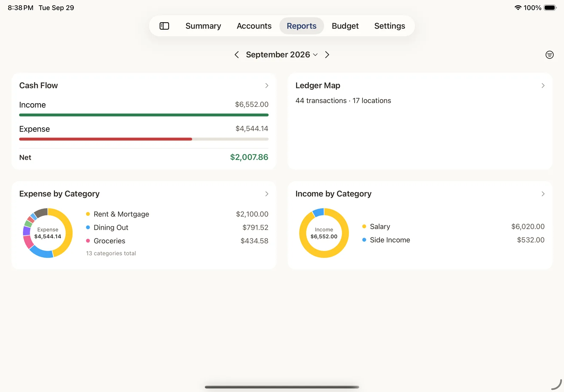Image resolution: width=564 pixels, height=392 pixels.
Task: Click the $2,100.00 rent amount
Action: click(x=252, y=214)
